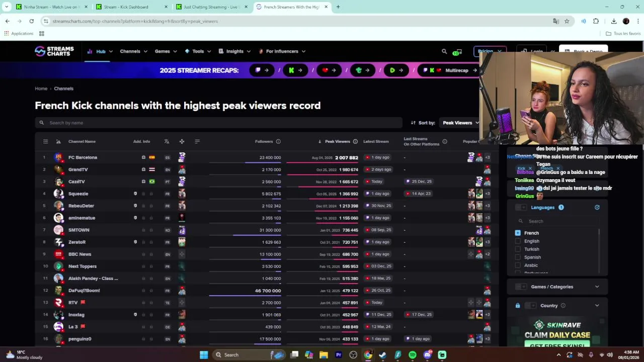This screenshot has width=644, height=362.
Task: Open File Explorer from the taskbar
Action: [x=324, y=355]
